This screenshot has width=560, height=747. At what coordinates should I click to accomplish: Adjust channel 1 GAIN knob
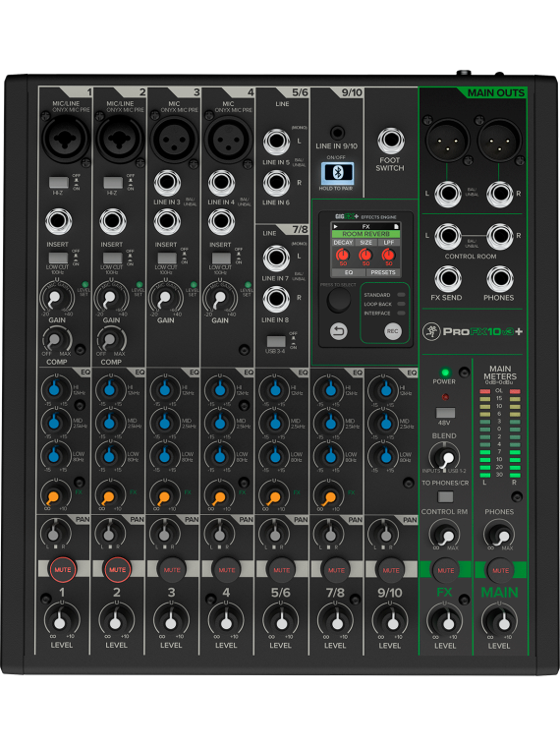(57, 298)
